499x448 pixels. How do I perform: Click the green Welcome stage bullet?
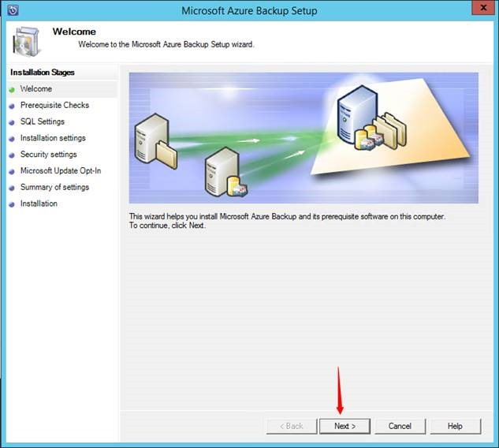[x=12, y=90]
